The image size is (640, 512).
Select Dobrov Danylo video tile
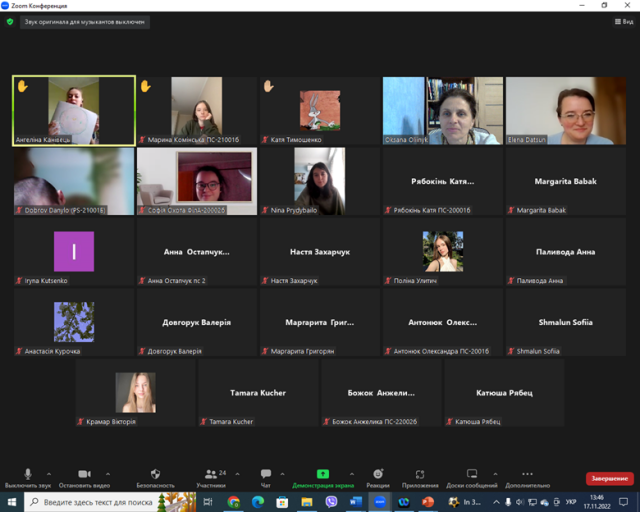point(74,181)
